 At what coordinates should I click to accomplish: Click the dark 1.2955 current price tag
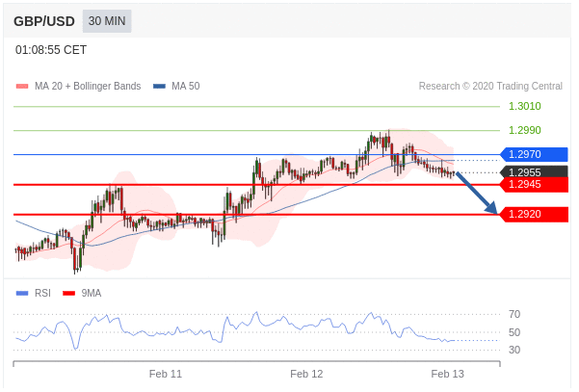tap(534, 172)
